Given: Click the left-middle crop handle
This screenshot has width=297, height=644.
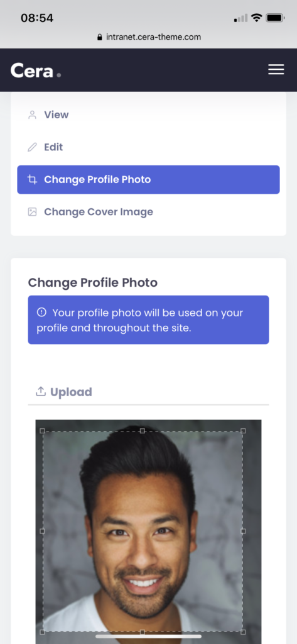Looking at the screenshot, I should coord(42,531).
